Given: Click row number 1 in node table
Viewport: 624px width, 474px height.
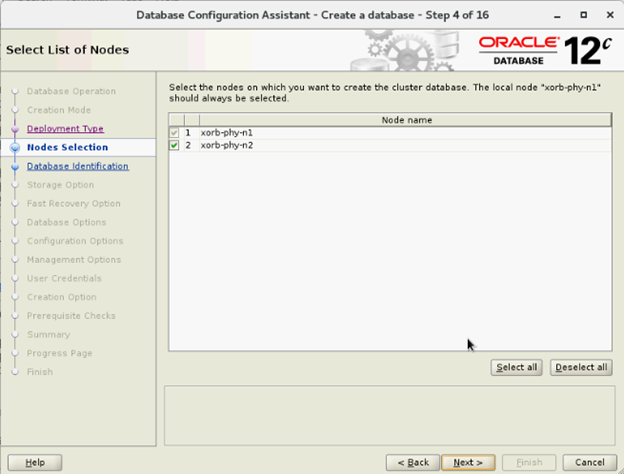Looking at the screenshot, I should click(188, 133).
